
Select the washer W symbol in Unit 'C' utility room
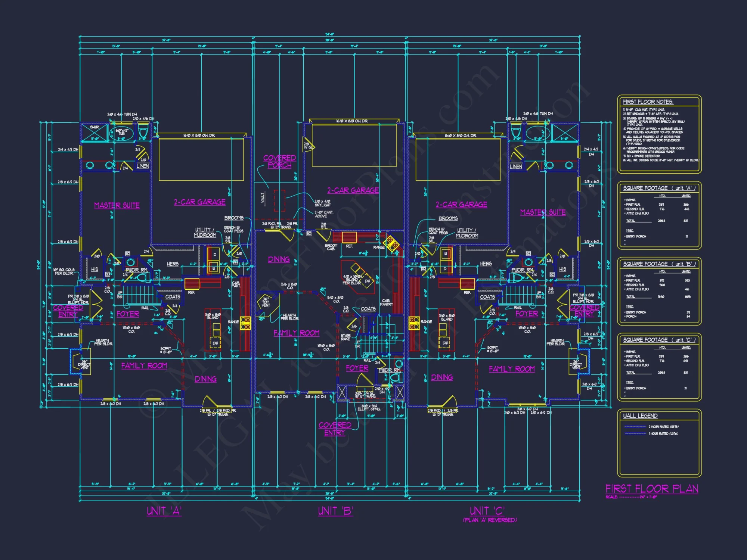[446, 254]
